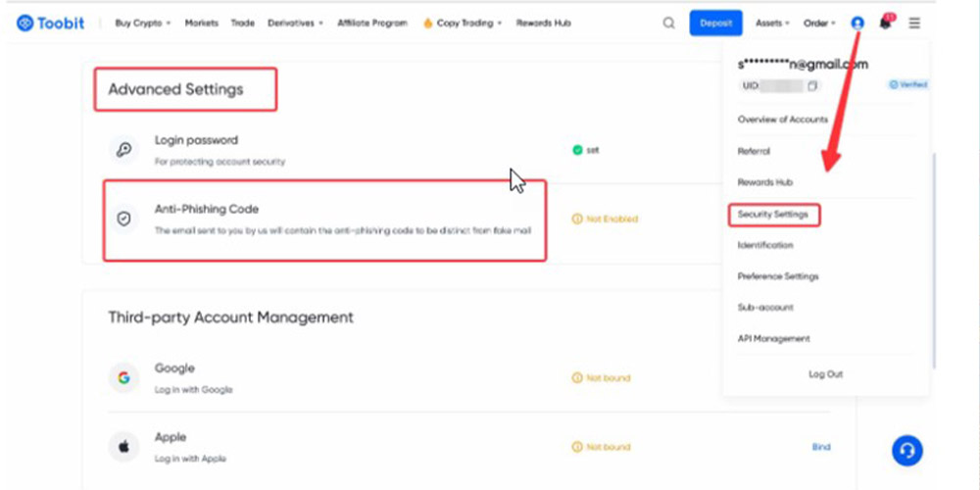
Task: Click the Google logo icon
Action: point(123,378)
